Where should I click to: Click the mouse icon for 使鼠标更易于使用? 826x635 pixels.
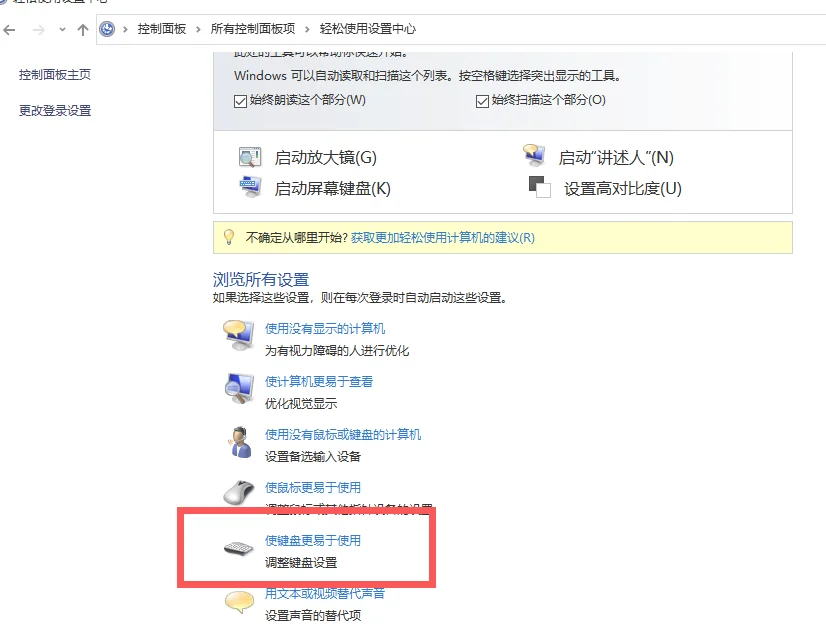(239, 493)
